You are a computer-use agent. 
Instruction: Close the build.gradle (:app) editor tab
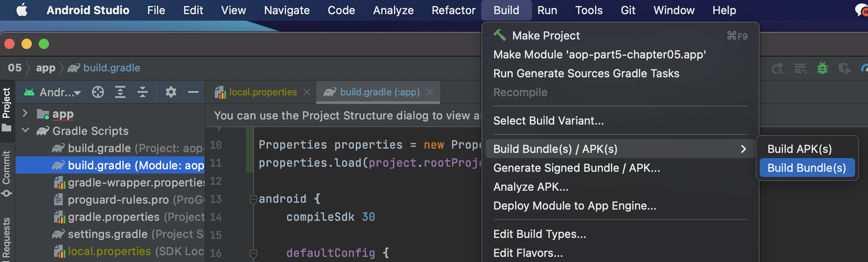tap(430, 92)
